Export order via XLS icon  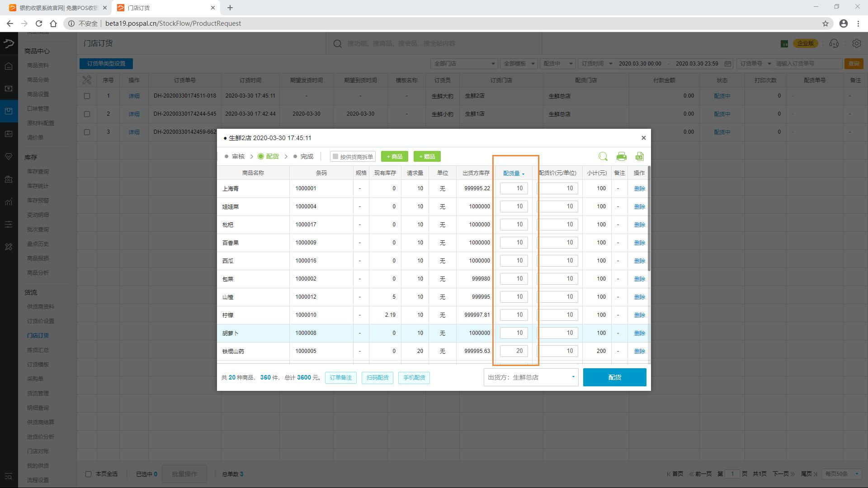point(639,156)
